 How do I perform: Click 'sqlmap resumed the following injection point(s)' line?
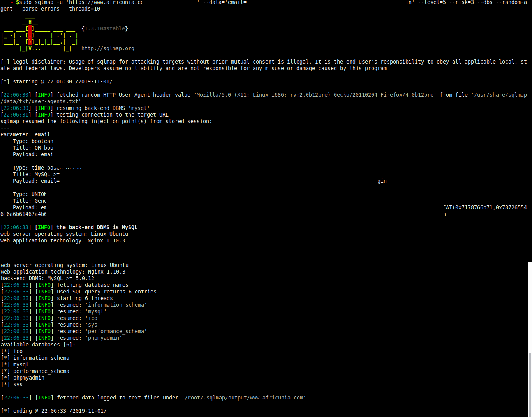click(106, 121)
